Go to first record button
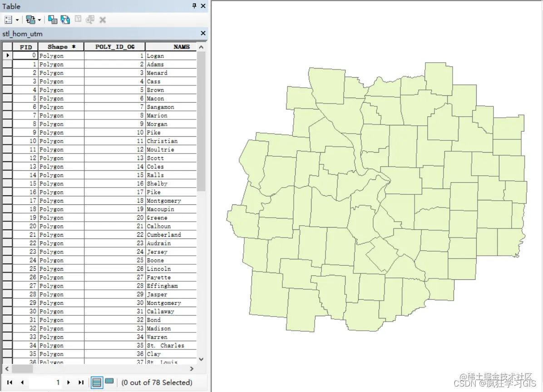543x392 pixels. pos(10,382)
